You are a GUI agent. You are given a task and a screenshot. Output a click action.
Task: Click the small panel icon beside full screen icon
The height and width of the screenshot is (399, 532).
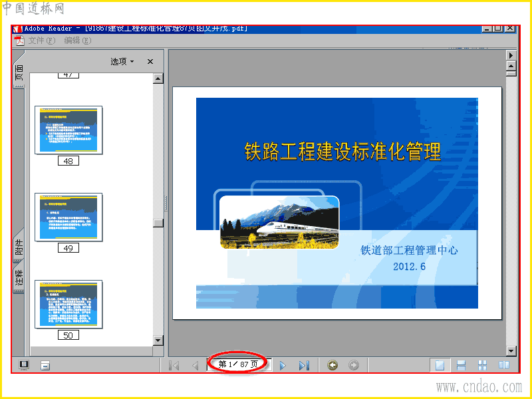click(x=45, y=365)
